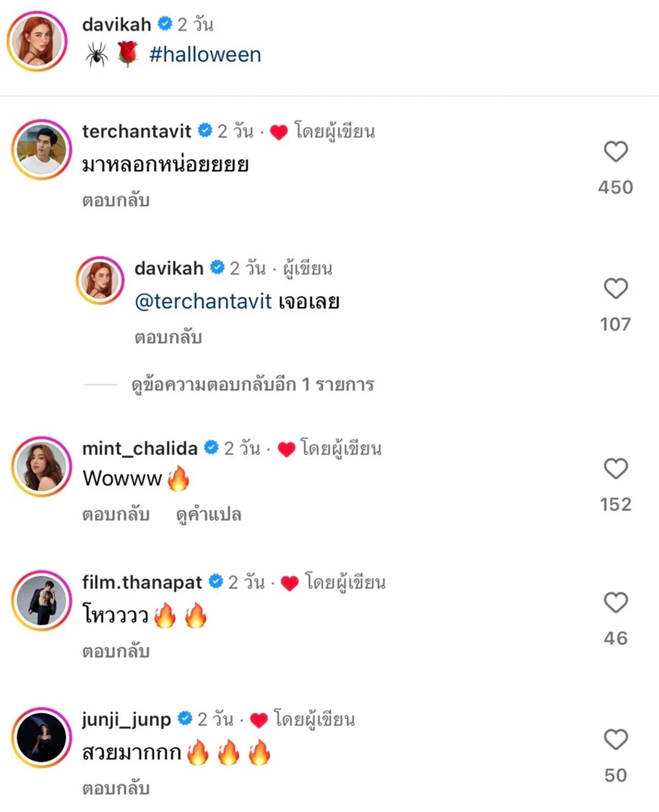The height and width of the screenshot is (812, 659).
Task: Show translation of mint_chalida's comment
Action: click(x=209, y=514)
